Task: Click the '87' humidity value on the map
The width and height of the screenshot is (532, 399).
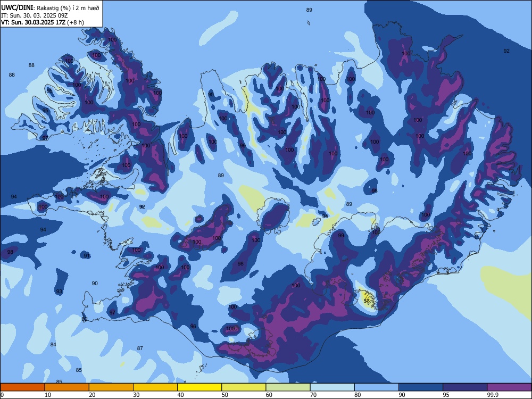Action: [x=140, y=348]
